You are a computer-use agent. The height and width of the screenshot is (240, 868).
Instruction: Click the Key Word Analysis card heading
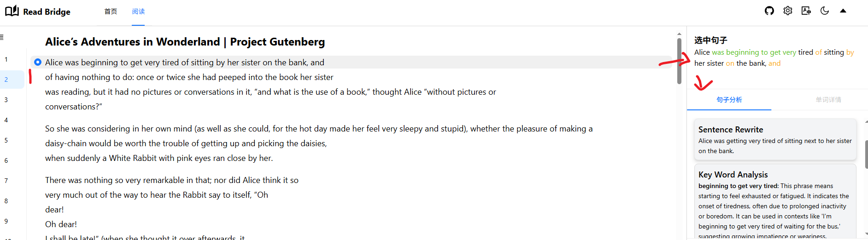click(733, 175)
